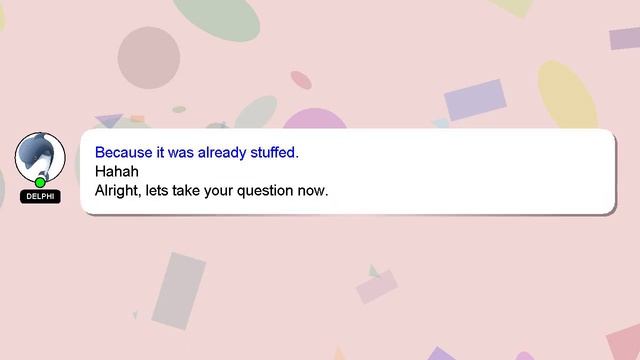Screen dimensions: 640x360
Task: Click the tall gray rectangle below the bubble
Action: tap(179, 291)
